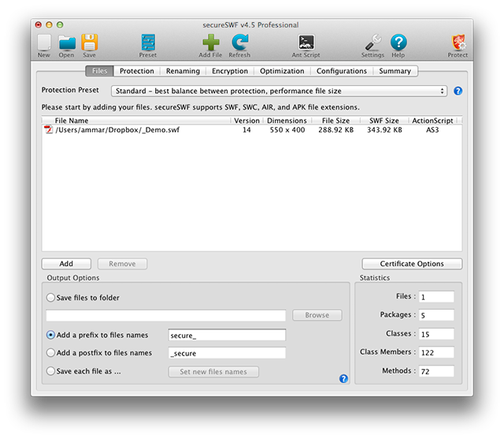This screenshot has width=504, height=439.
Task: Select the _Demo.swf file row
Action: coord(117,130)
